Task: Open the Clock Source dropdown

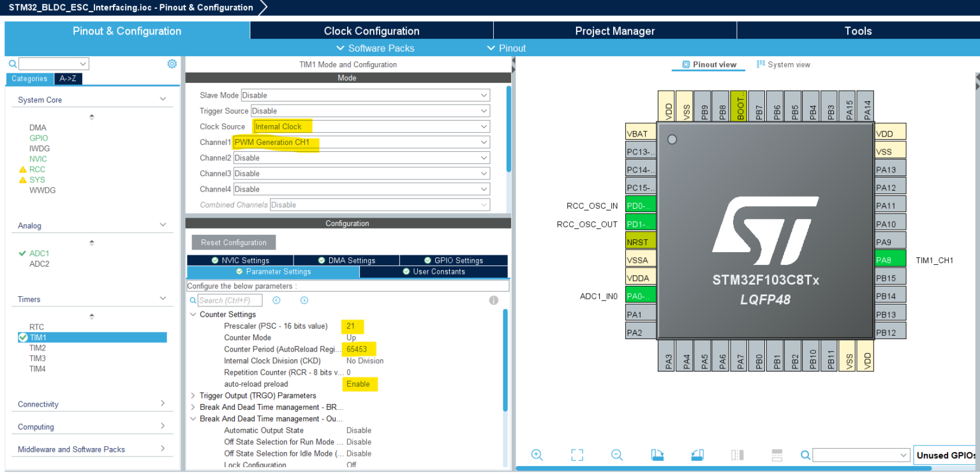Action: tap(371, 126)
